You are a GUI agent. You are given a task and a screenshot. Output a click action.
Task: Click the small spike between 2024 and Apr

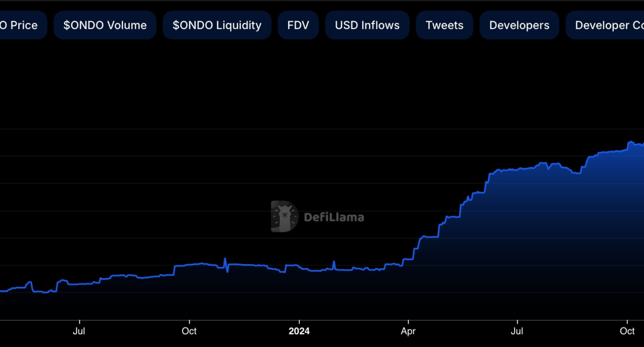[334, 262]
